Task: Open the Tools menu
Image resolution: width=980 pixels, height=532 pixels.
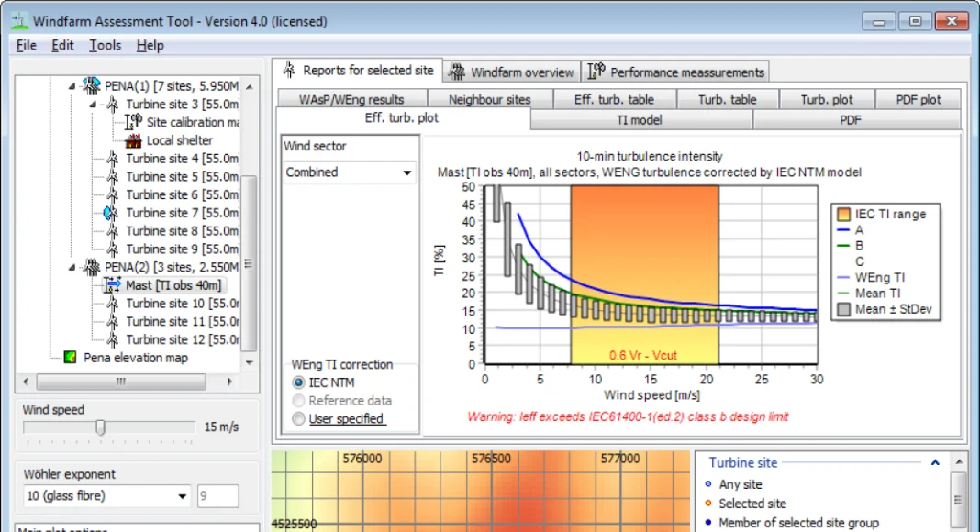Action: point(105,45)
